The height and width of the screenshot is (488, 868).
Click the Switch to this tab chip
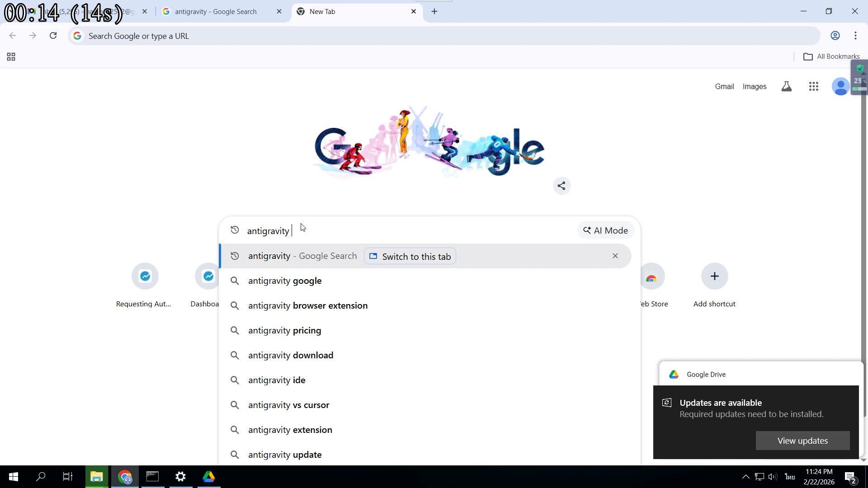pos(410,256)
